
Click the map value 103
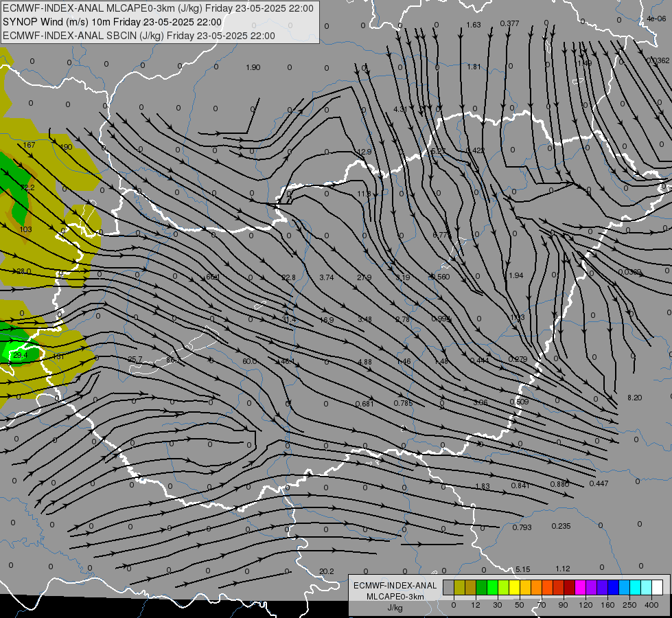(25, 229)
